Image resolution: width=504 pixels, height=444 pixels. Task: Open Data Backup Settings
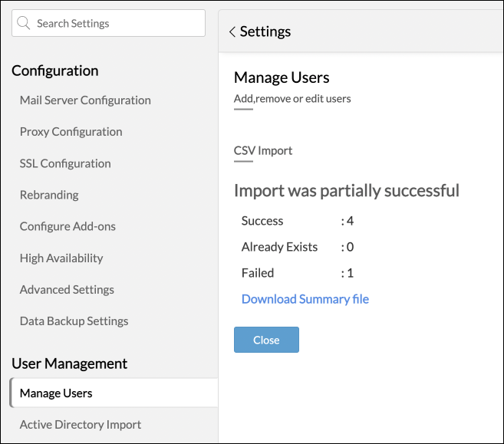coord(74,321)
